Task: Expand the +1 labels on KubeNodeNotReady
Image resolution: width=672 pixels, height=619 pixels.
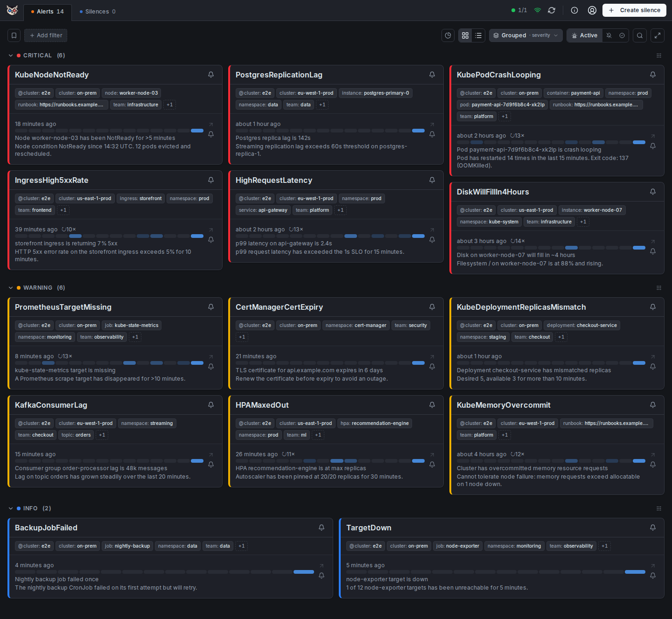Action: click(170, 105)
